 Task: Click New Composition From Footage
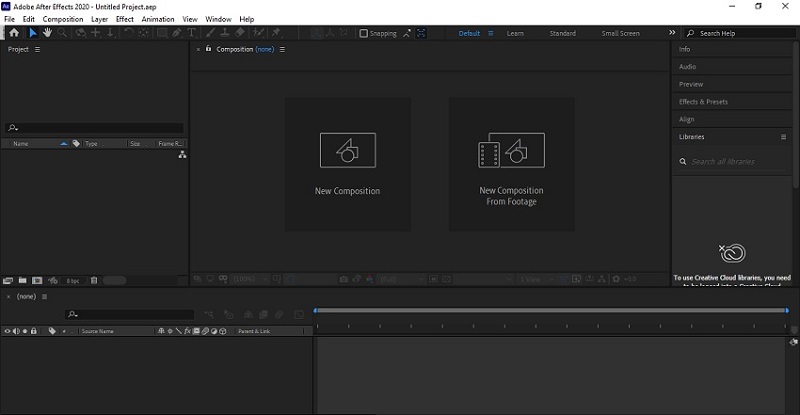511,164
